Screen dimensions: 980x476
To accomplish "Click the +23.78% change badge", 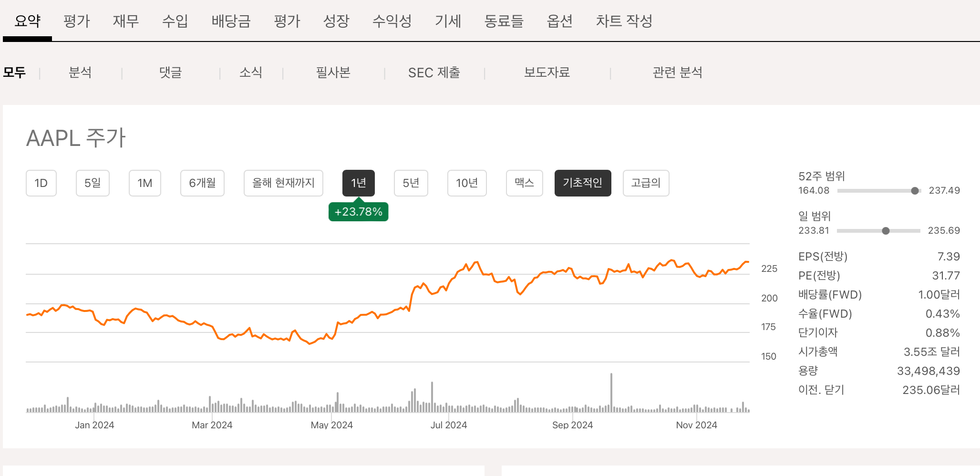I will [x=359, y=212].
